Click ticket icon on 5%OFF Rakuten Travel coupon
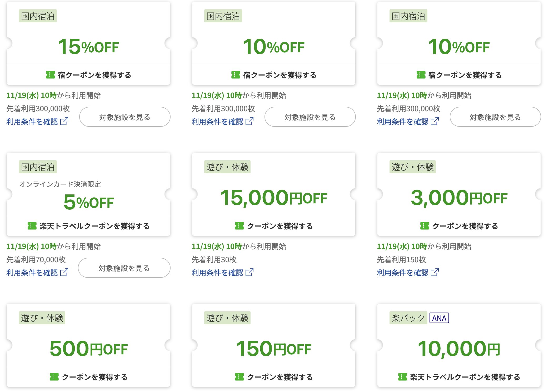The height and width of the screenshot is (392, 549). (32, 226)
